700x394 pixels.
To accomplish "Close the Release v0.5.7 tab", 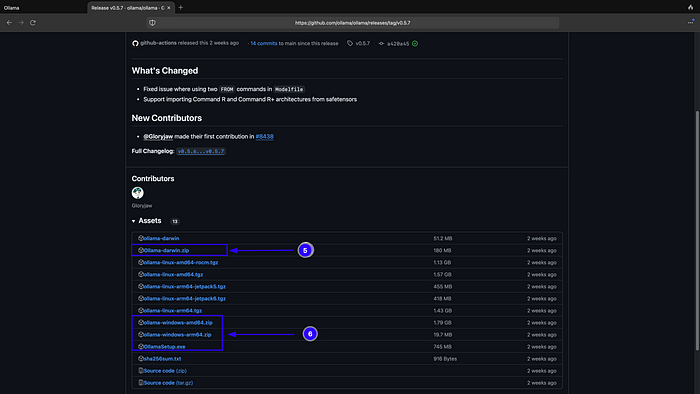I will [169, 8].
